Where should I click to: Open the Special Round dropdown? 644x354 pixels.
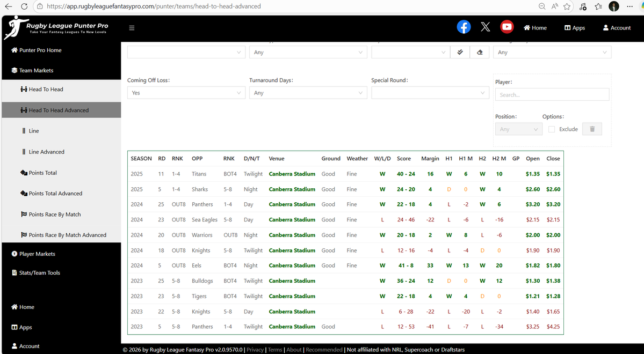click(x=430, y=93)
